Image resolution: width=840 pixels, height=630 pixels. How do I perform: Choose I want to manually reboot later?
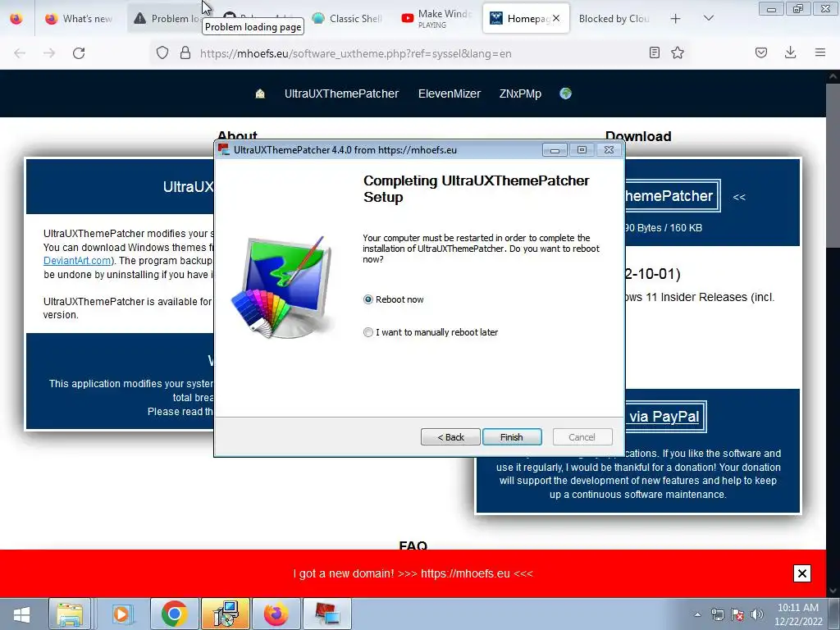point(368,332)
